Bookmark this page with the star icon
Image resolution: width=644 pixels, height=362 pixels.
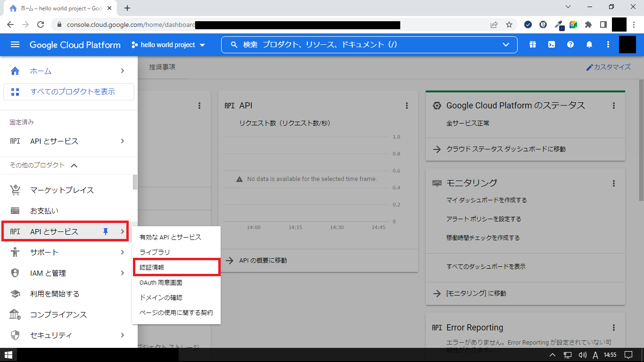pos(509,25)
